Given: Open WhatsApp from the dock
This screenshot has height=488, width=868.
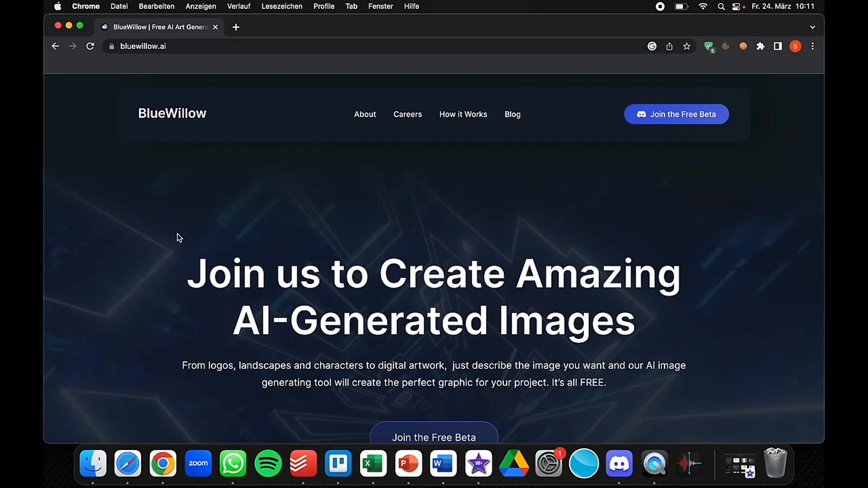Looking at the screenshot, I should (x=233, y=463).
